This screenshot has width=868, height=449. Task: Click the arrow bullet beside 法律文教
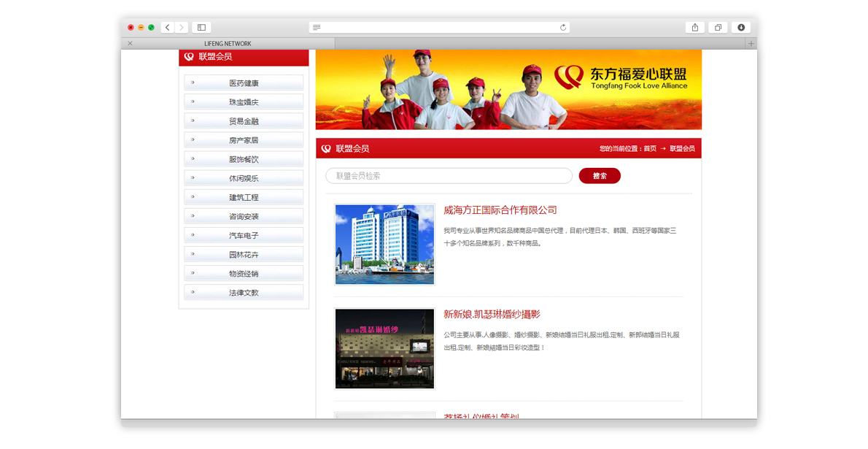[x=193, y=292]
